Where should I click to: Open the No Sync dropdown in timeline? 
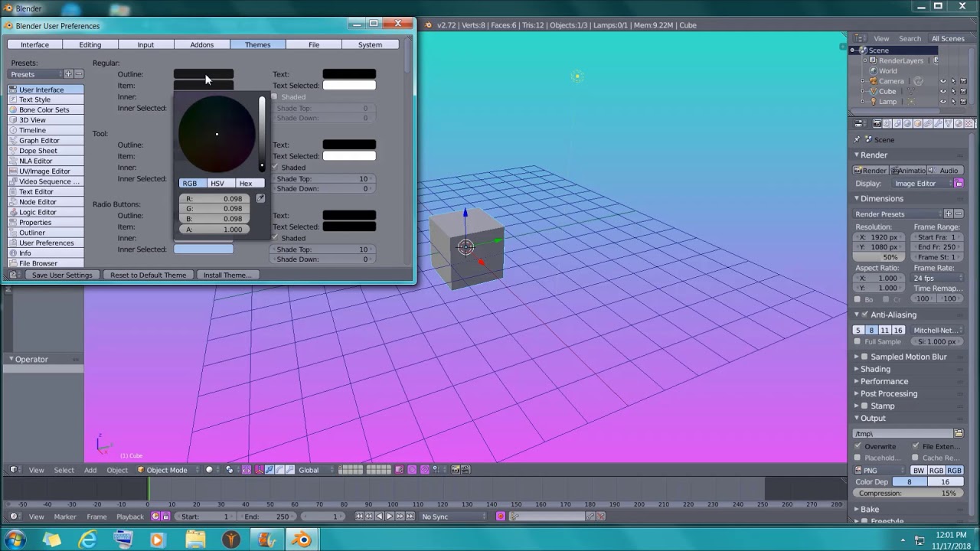coord(452,517)
